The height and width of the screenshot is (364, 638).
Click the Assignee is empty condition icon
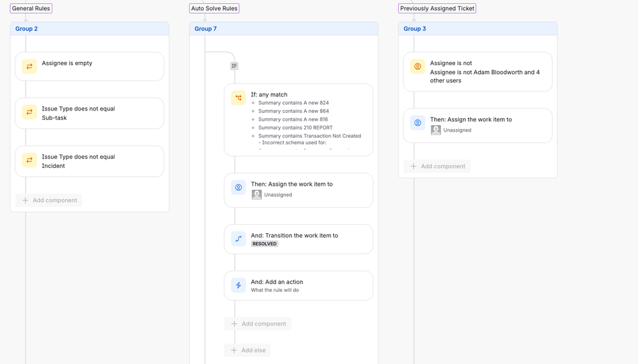click(x=29, y=66)
